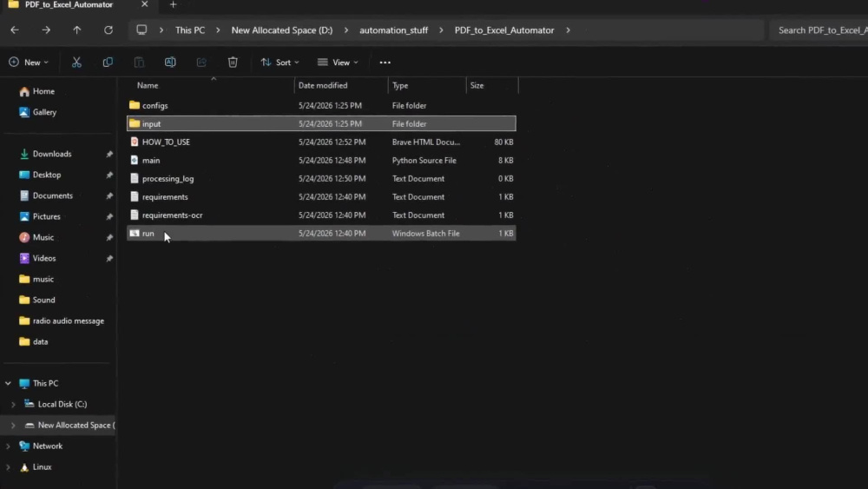This screenshot has width=868, height=489.
Task: Open the New item dropdown
Action: (x=29, y=62)
